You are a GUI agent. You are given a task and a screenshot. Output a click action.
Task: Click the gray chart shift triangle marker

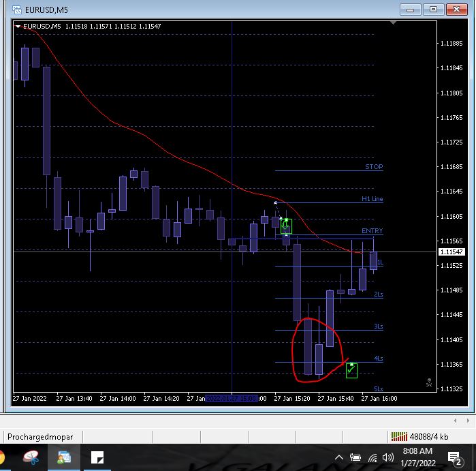393,22
